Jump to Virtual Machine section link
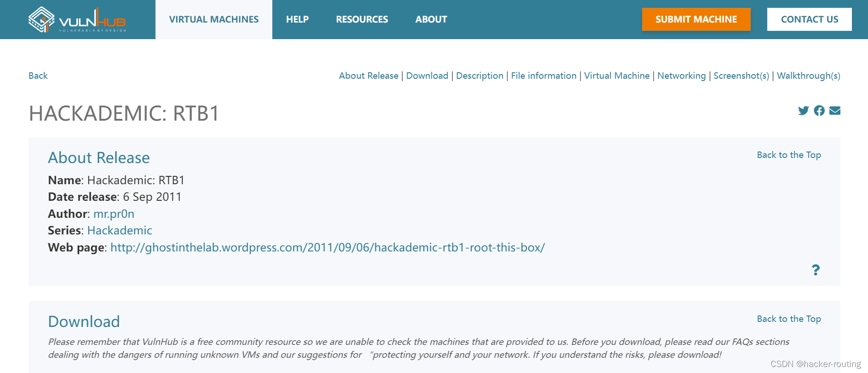This screenshot has height=373, width=868. coord(617,76)
